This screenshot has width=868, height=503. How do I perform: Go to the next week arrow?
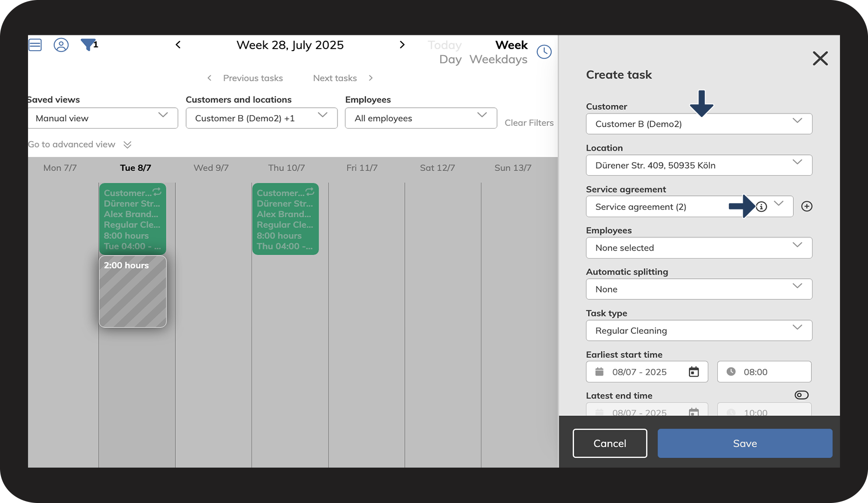tap(402, 45)
